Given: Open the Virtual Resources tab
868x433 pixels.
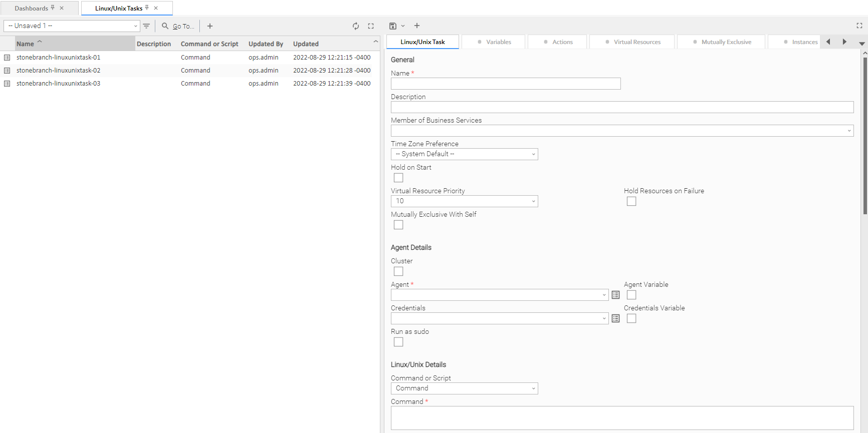Looking at the screenshot, I should click(x=632, y=42).
